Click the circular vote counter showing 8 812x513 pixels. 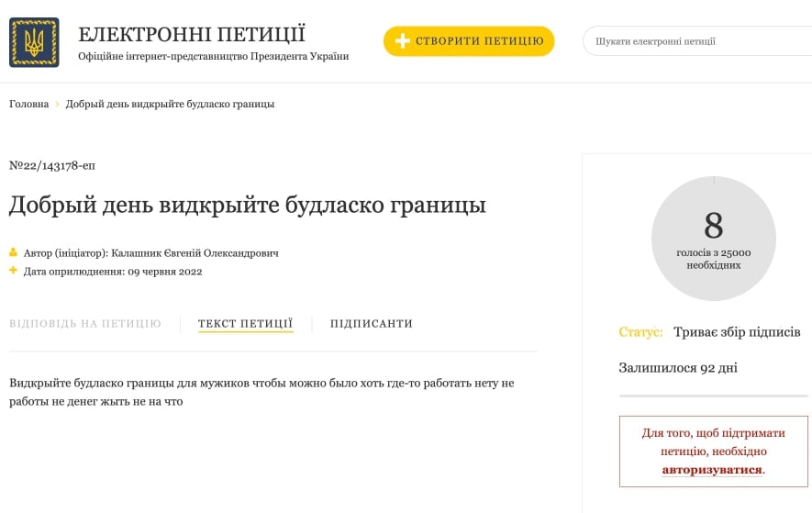click(x=713, y=239)
